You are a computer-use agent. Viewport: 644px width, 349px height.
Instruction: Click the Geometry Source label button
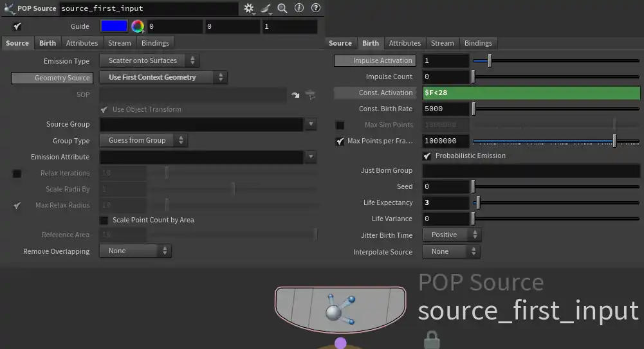coord(53,78)
